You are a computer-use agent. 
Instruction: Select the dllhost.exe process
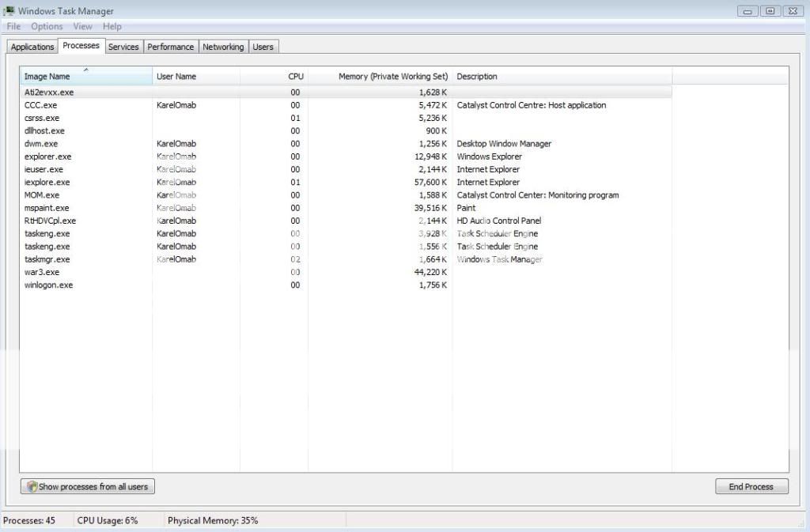click(x=346, y=131)
